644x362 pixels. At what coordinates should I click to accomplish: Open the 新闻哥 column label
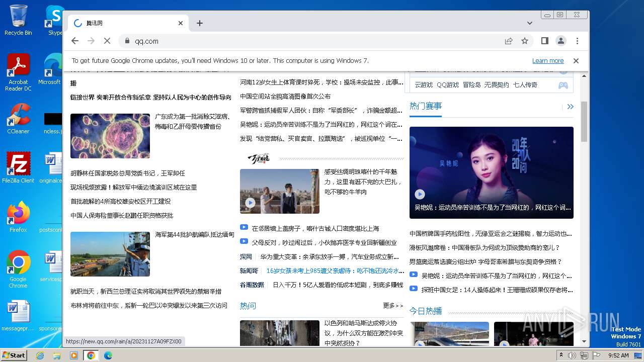pos(249,271)
